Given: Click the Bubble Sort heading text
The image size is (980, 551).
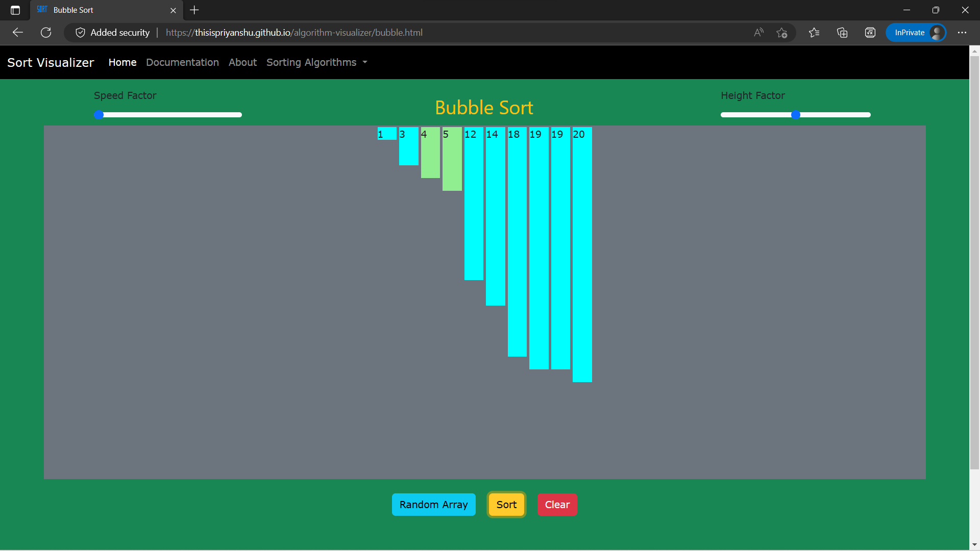Looking at the screenshot, I should [x=484, y=108].
